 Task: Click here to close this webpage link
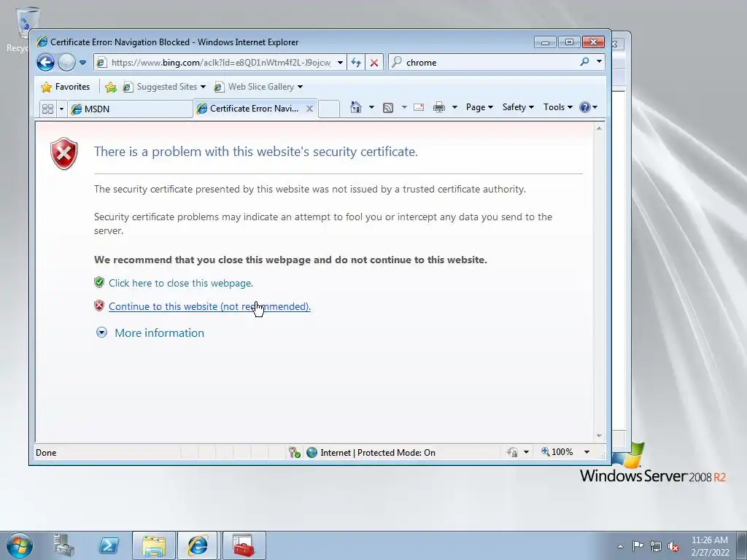181,283
